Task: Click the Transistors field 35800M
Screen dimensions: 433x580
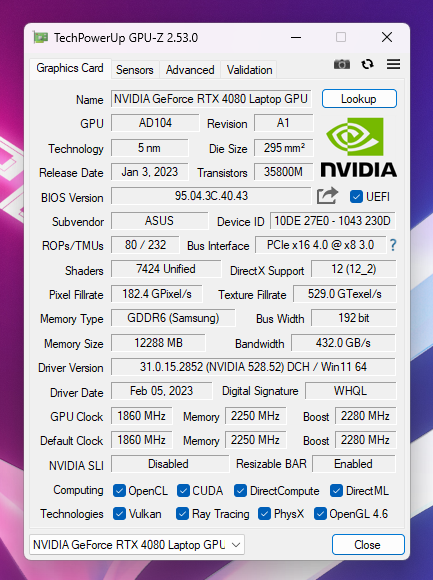Action: point(284,172)
